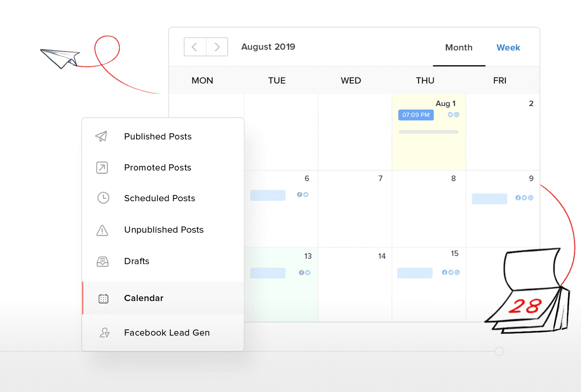Viewport: 581px width, 392px height.
Task: Click the clock icon for Scheduled Posts
Action: [x=103, y=198]
